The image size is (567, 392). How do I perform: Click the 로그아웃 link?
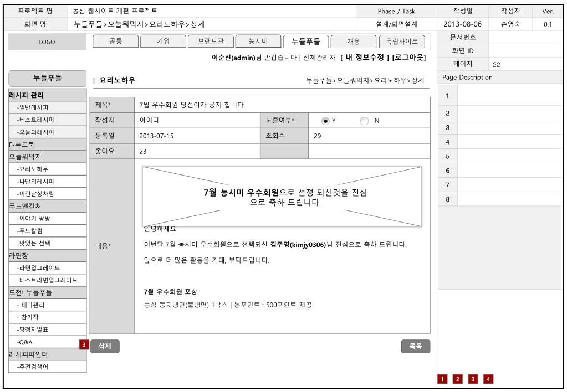pyautogui.click(x=409, y=58)
